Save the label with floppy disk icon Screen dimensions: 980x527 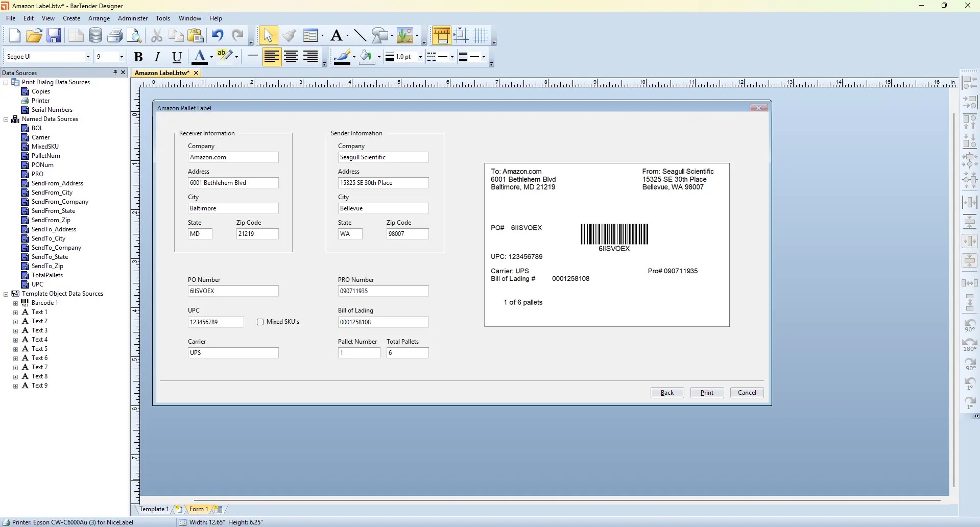[x=54, y=35]
